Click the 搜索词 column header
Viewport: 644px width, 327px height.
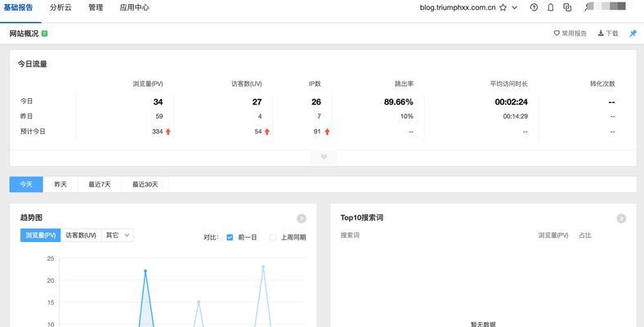pyautogui.click(x=350, y=235)
